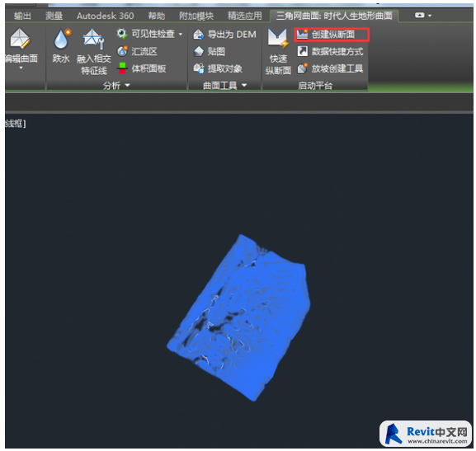
Task: Open the ribbon minimize options dropdown
Action: pyautogui.click(x=430, y=15)
